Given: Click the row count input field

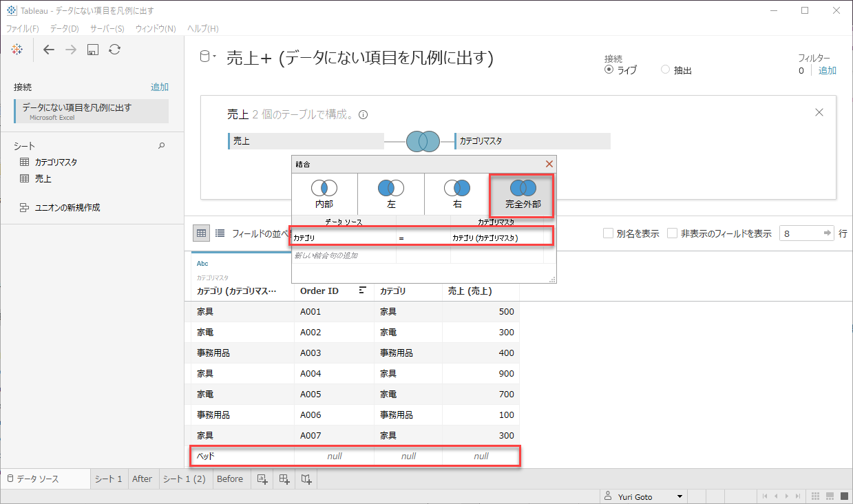Looking at the screenshot, I should click(x=800, y=233).
